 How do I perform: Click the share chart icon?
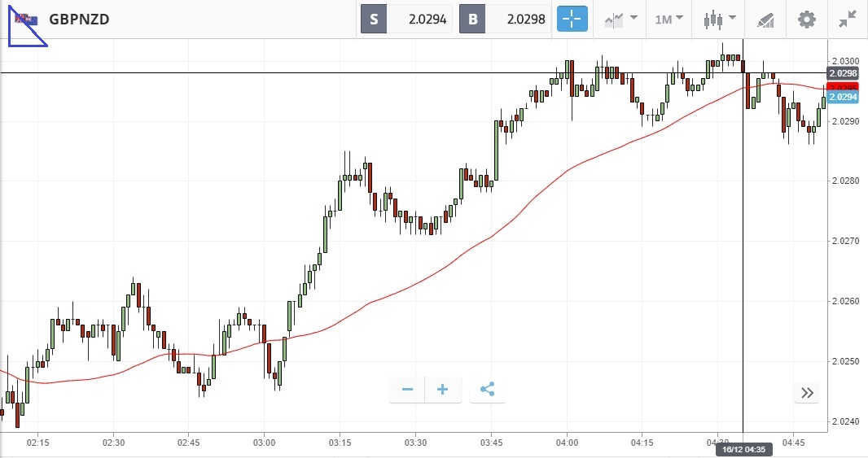[487, 390]
